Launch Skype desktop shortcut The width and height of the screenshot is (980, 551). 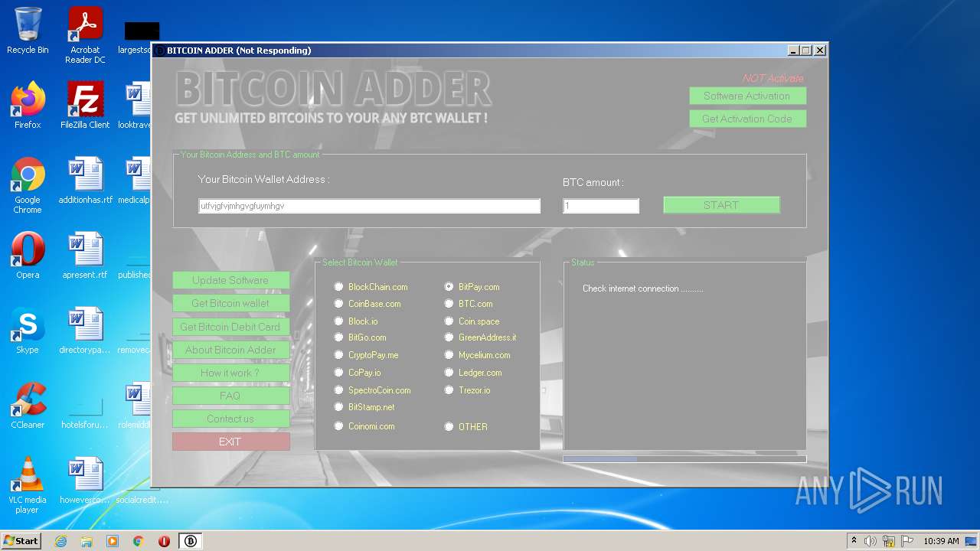tap(28, 331)
